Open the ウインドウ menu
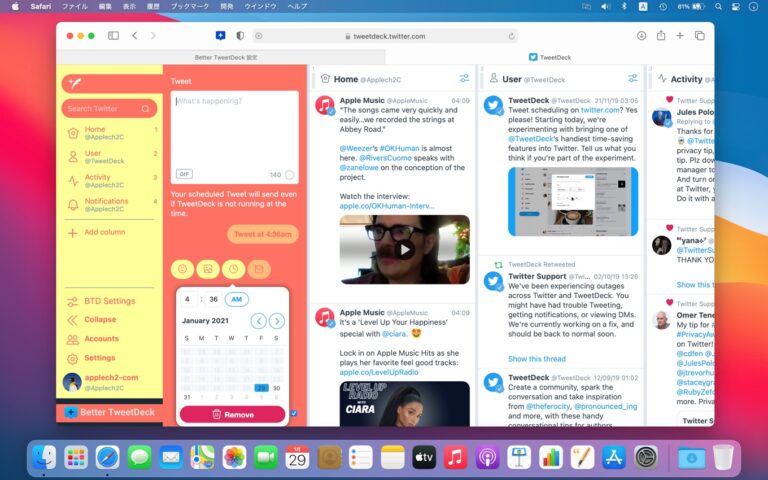 [260, 6]
